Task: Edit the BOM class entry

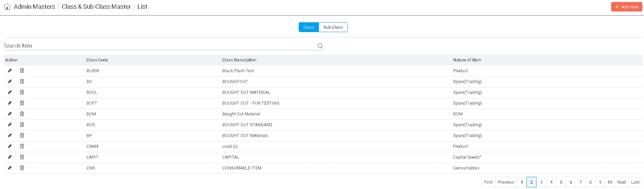Action: 10,114
